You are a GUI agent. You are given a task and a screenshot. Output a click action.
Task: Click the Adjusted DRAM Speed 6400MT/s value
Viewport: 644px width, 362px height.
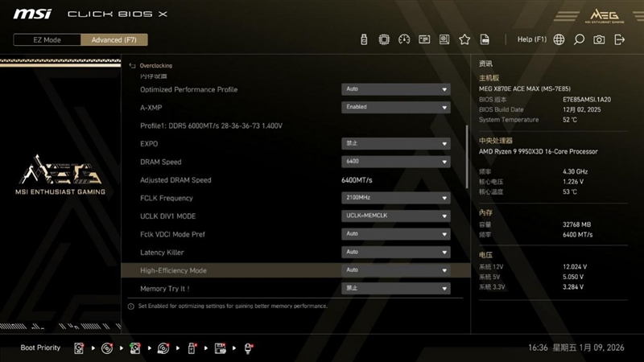coord(357,179)
